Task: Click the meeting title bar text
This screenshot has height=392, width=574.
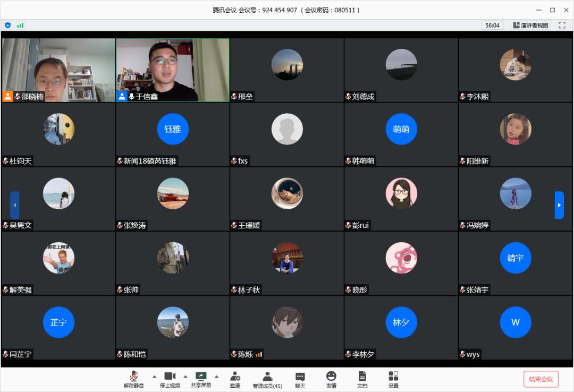Action: click(x=287, y=8)
